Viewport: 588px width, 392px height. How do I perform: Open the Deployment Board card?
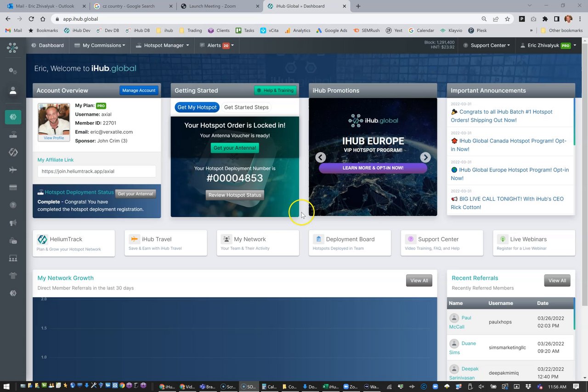pyautogui.click(x=350, y=243)
